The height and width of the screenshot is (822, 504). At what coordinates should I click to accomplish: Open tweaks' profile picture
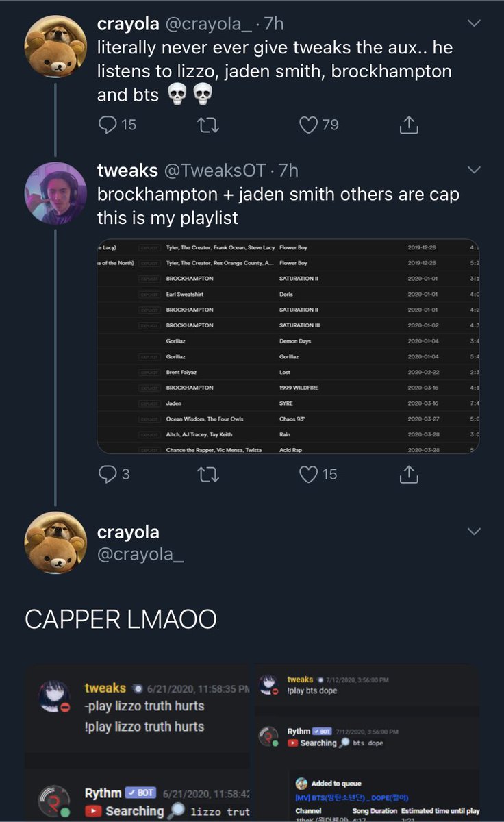55,192
